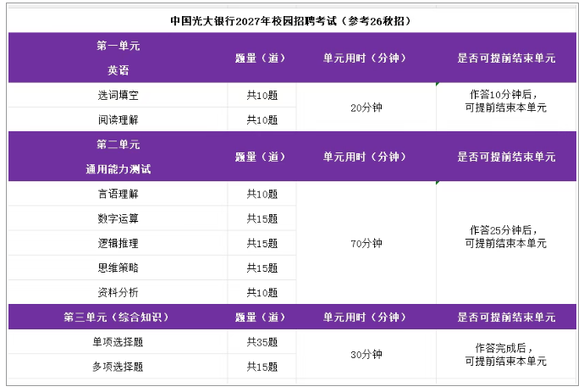Click the 作答10分钟后 early-finish note
Image resolution: width=584 pixels, height=392 pixels.
(505, 101)
